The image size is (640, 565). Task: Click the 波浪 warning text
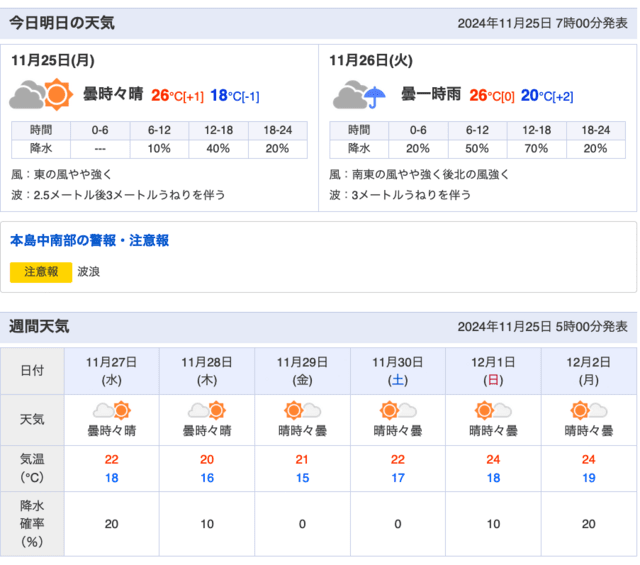pos(89,272)
